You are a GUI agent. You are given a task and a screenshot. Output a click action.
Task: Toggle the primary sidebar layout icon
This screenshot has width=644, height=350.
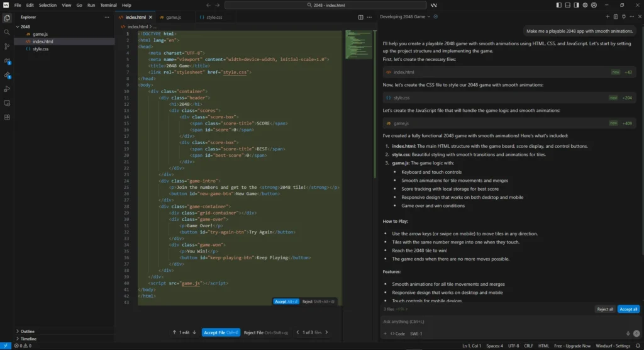coord(559,5)
